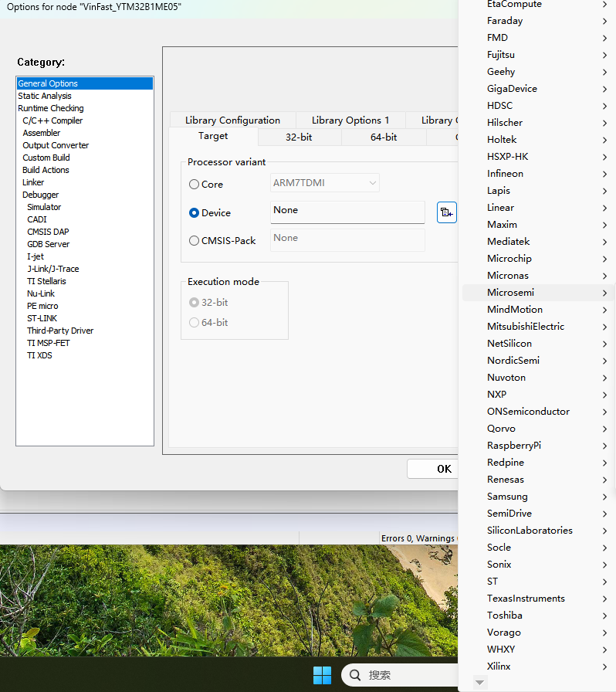Viewport: 616px width, 692px height.
Task: Select CMSIS DAP debugger driver
Action: 48,232
